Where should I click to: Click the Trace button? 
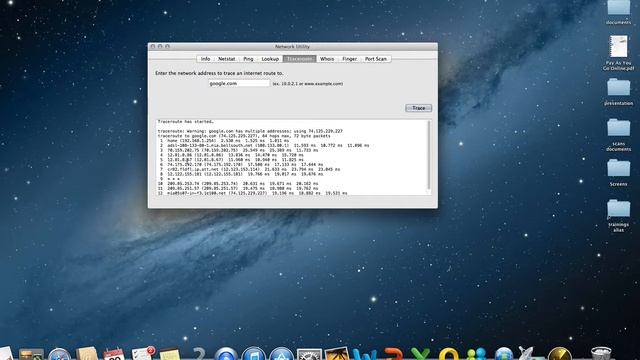tap(418, 108)
